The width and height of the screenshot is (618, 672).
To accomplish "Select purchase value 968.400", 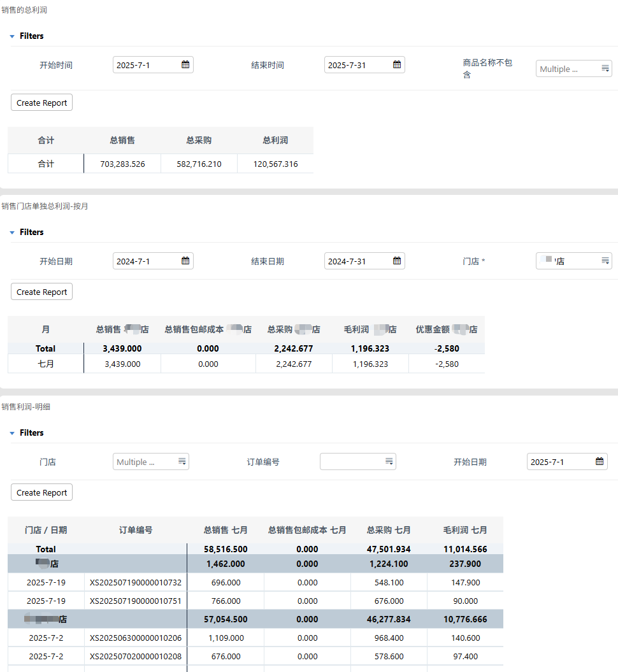I will tap(389, 638).
